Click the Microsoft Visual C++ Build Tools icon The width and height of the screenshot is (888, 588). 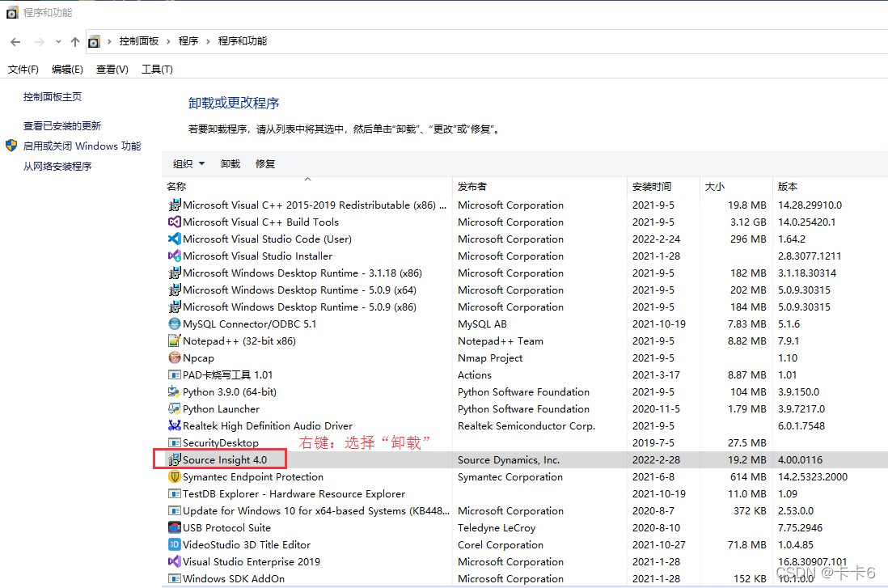point(175,222)
